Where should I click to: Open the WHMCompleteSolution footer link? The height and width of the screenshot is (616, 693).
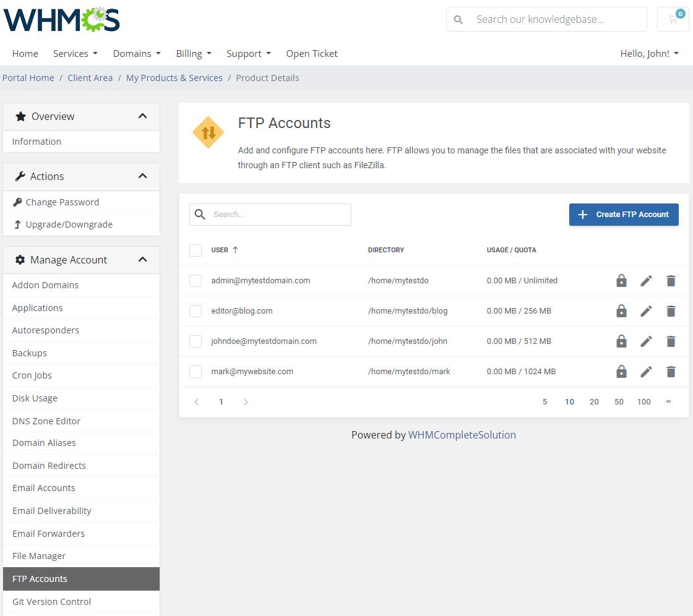462,435
